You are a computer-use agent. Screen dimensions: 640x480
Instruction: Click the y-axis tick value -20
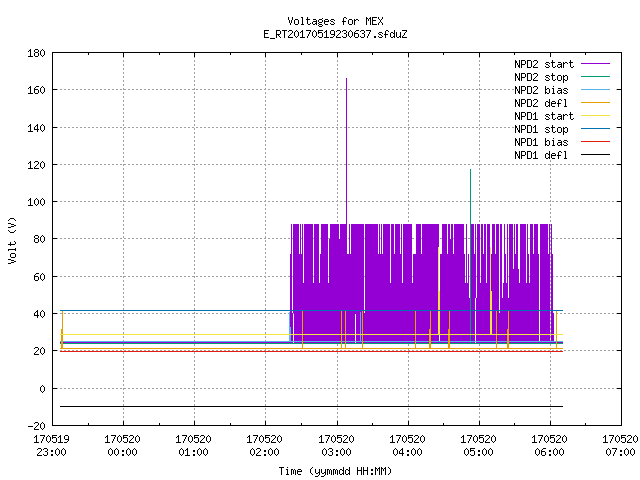tap(36, 426)
